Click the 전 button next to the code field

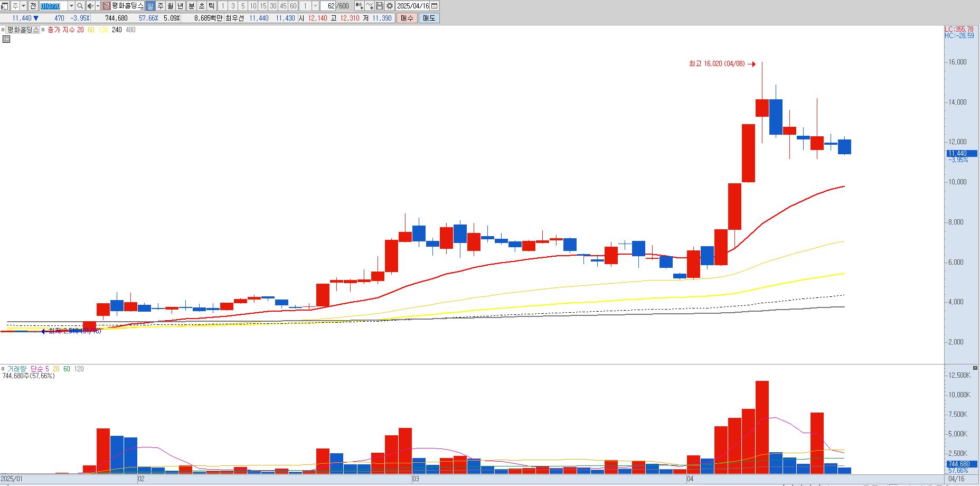pos(33,6)
